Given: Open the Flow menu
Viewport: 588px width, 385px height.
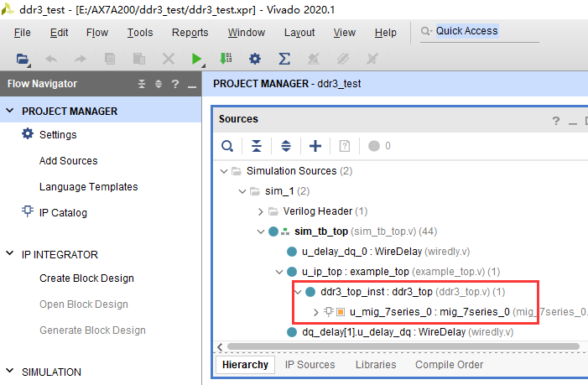Looking at the screenshot, I should (x=97, y=33).
